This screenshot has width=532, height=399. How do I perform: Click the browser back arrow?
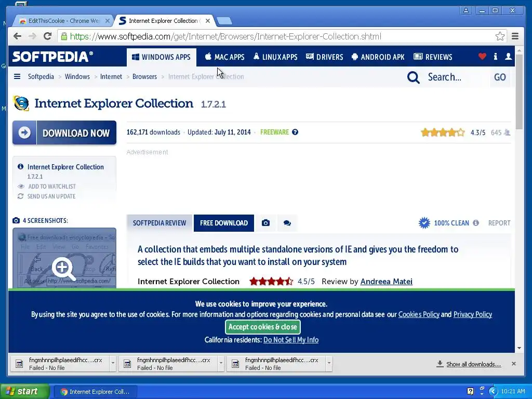click(x=17, y=36)
